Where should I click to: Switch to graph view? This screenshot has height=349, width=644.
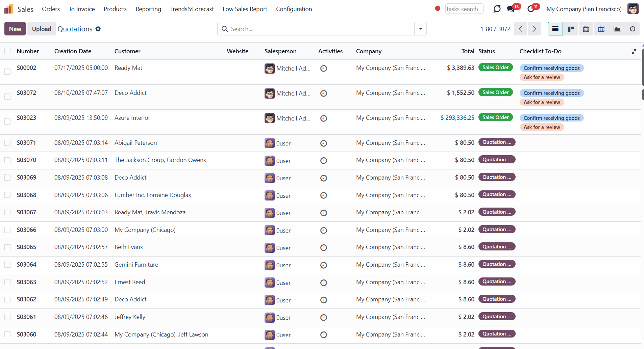click(x=617, y=29)
